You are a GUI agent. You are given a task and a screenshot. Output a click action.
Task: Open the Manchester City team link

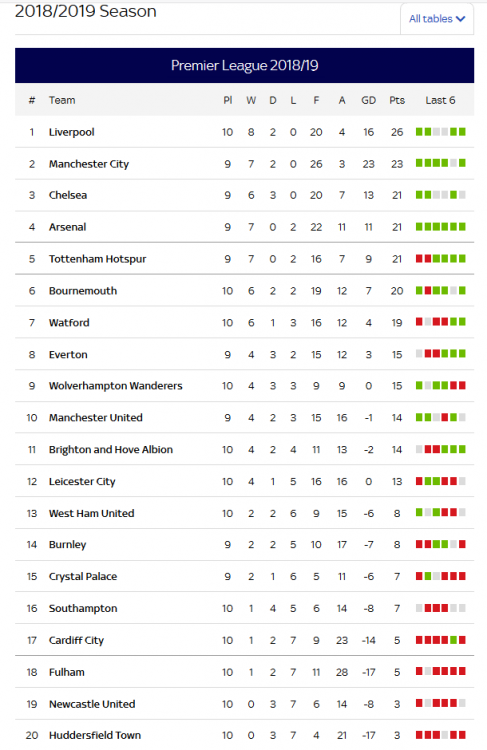89,164
